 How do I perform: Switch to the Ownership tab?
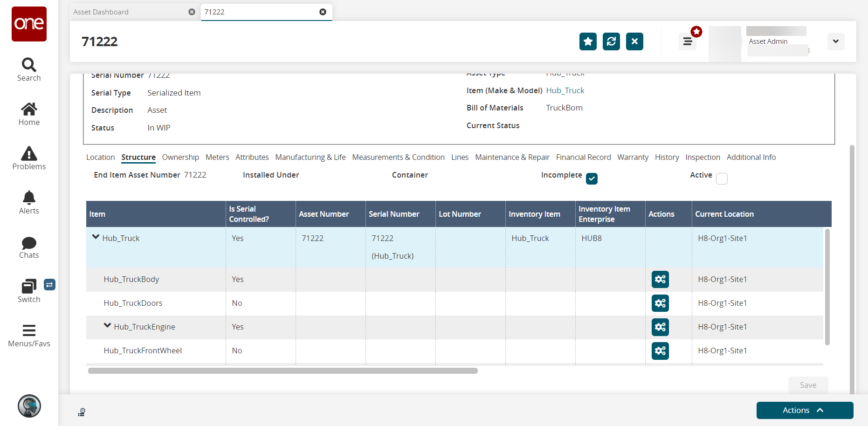180,157
